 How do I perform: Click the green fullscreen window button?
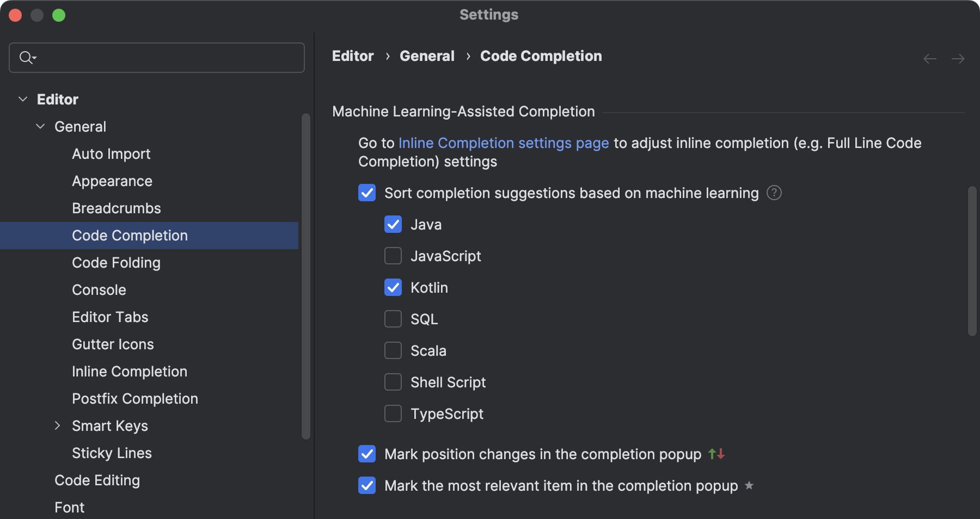point(59,15)
